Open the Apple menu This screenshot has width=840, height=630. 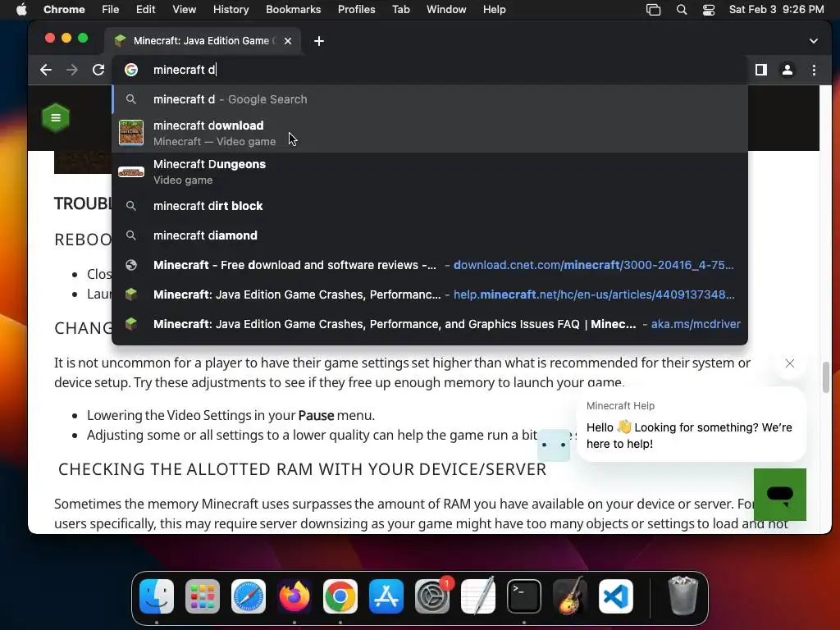coord(21,9)
